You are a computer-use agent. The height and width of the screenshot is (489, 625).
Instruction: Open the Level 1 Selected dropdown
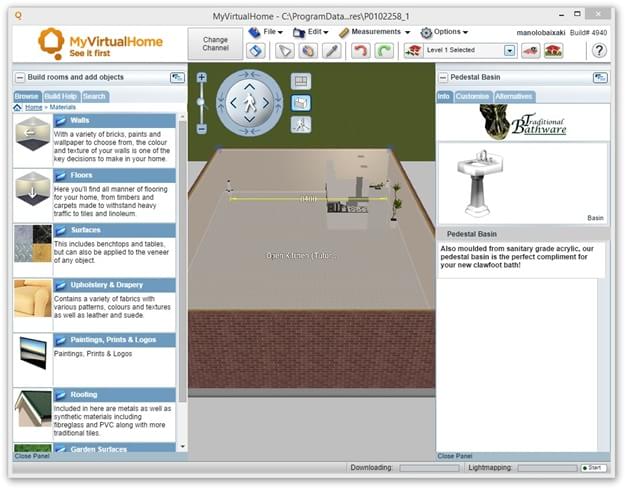click(x=510, y=51)
